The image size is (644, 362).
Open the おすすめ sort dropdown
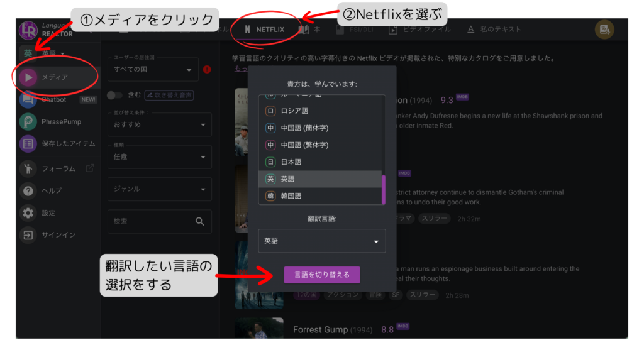(x=159, y=124)
